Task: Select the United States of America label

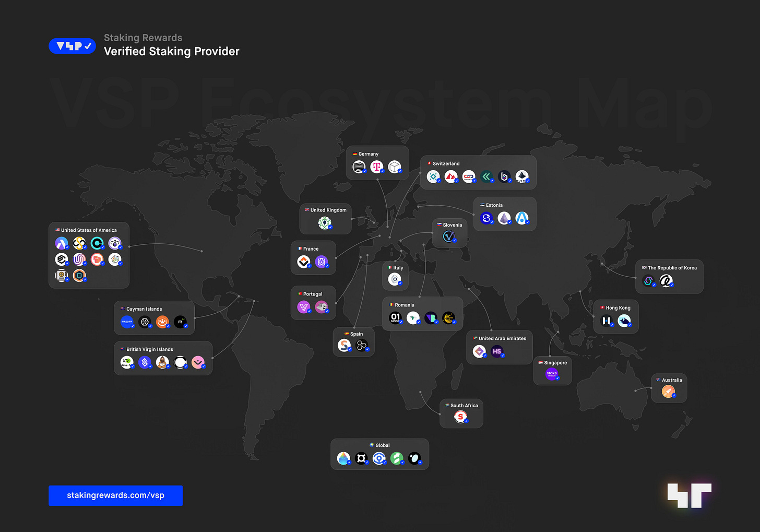Action: pyautogui.click(x=89, y=230)
